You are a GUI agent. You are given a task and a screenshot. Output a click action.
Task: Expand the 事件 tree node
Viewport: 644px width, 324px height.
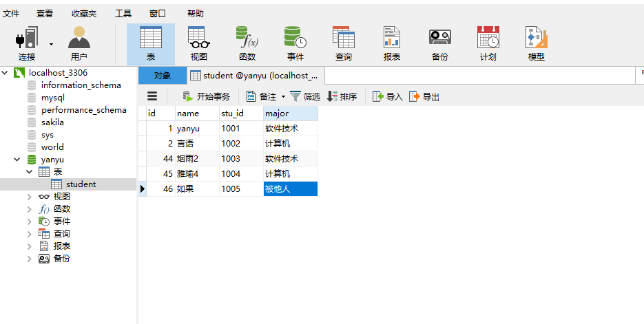coord(29,222)
